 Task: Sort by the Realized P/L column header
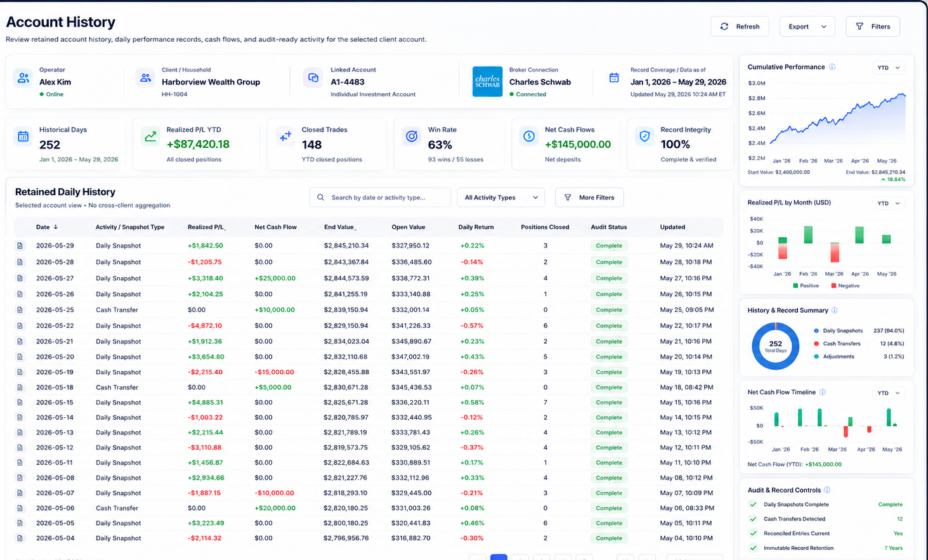click(207, 227)
